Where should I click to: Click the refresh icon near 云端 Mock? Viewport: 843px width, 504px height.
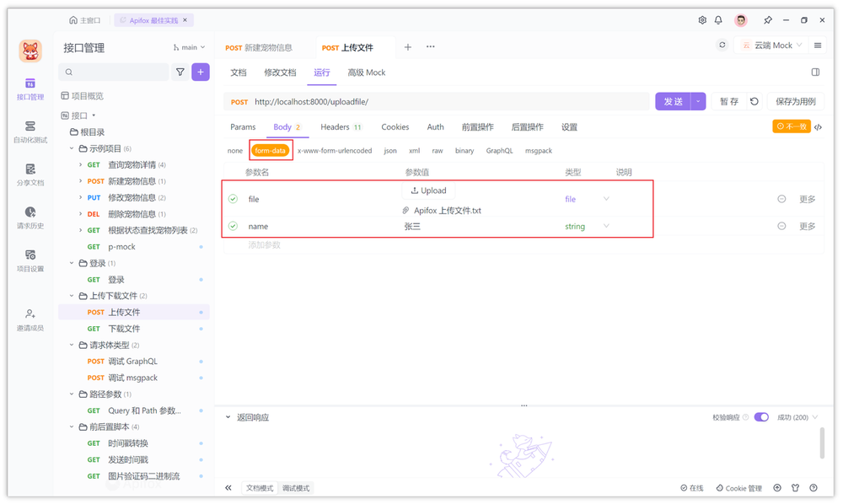click(722, 45)
